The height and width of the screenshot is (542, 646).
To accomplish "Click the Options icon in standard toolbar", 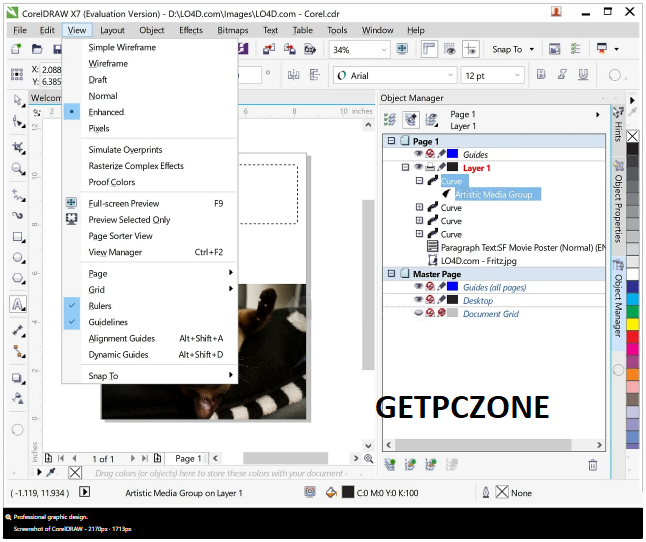I will pos(575,49).
